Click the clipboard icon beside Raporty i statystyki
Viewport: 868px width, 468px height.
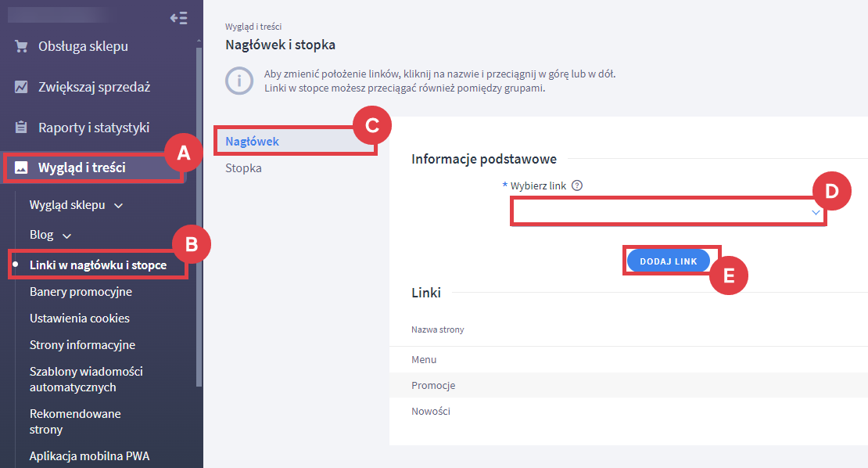(22, 128)
